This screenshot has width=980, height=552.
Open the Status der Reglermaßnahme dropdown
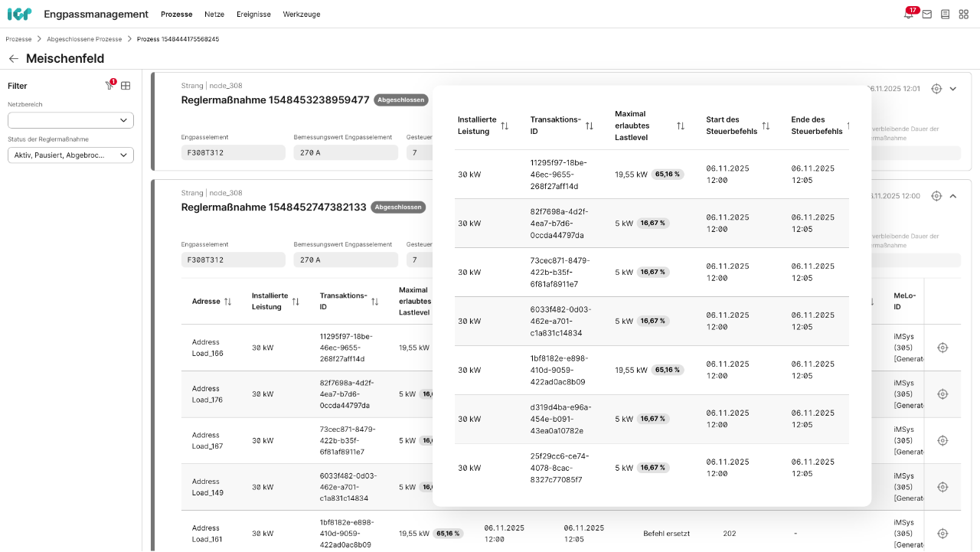tap(70, 155)
